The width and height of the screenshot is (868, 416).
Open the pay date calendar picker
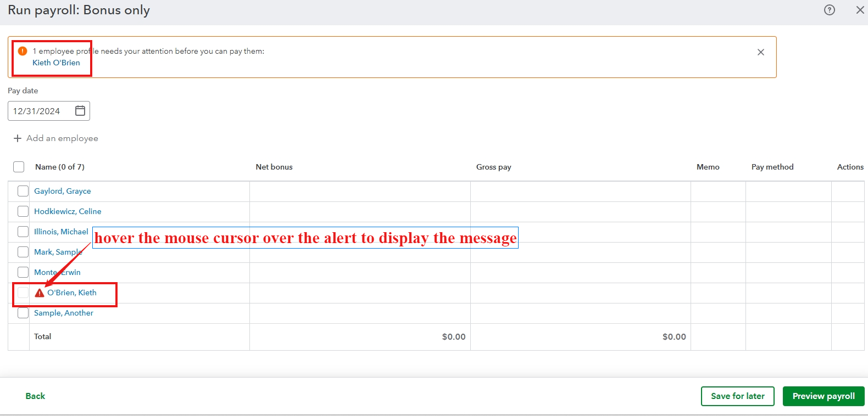pos(80,111)
